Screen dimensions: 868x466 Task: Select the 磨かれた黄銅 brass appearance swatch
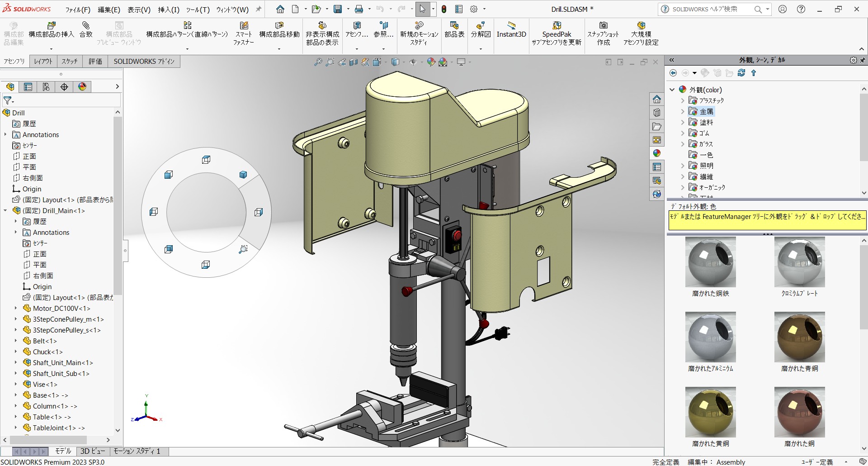pyautogui.click(x=710, y=412)
